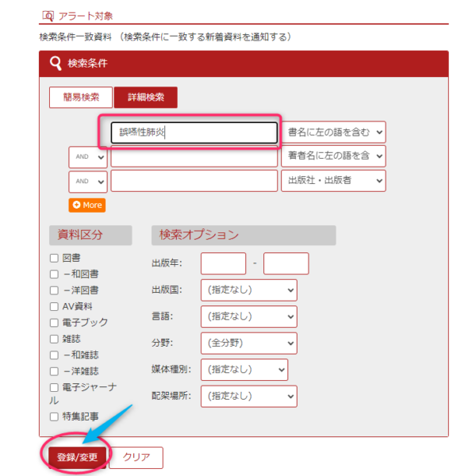Toggle the AV資料 checkbox
The height and width of the screenshot is (476, 476).
(x=54, y=306)
